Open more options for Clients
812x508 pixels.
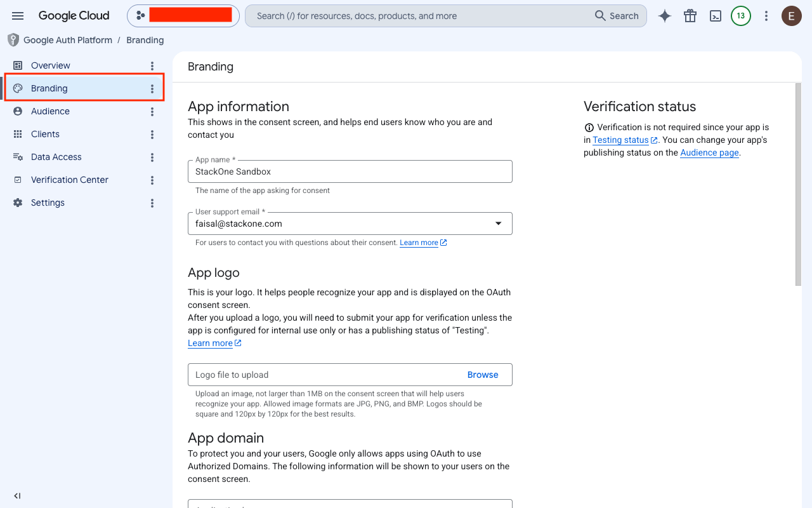coord(152,135)
